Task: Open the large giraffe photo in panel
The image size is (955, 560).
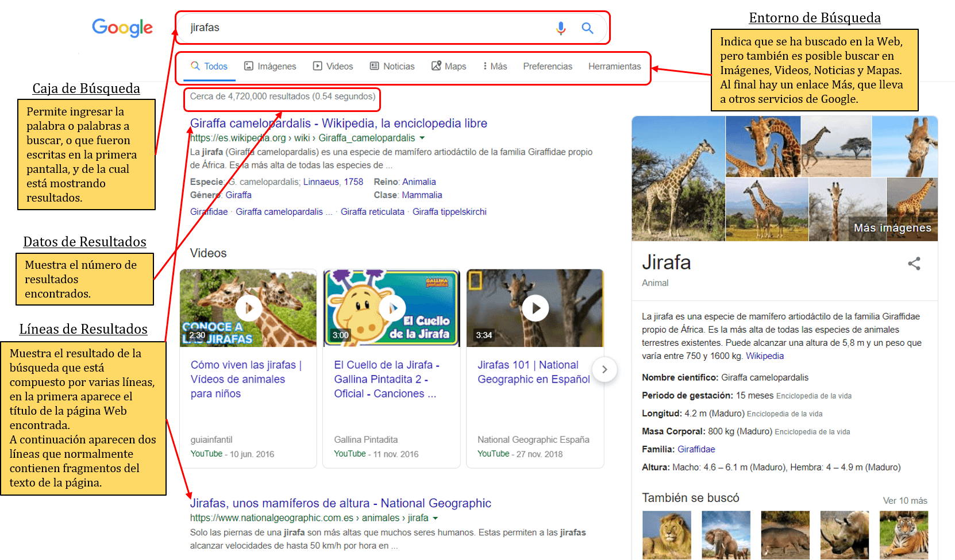Action: (x=679, y=179)
